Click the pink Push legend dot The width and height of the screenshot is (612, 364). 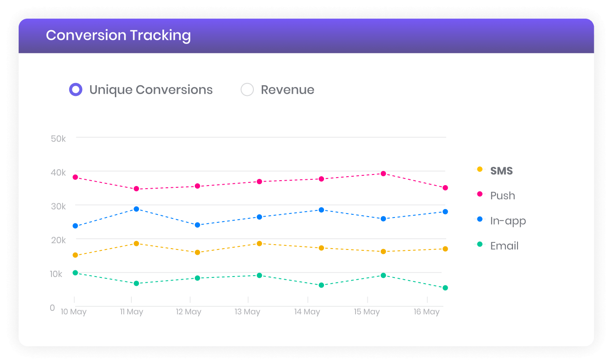[480, 194]
